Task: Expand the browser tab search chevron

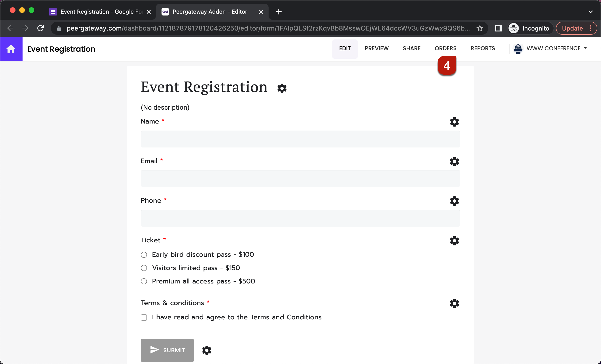Action: (x=590, y=12)
